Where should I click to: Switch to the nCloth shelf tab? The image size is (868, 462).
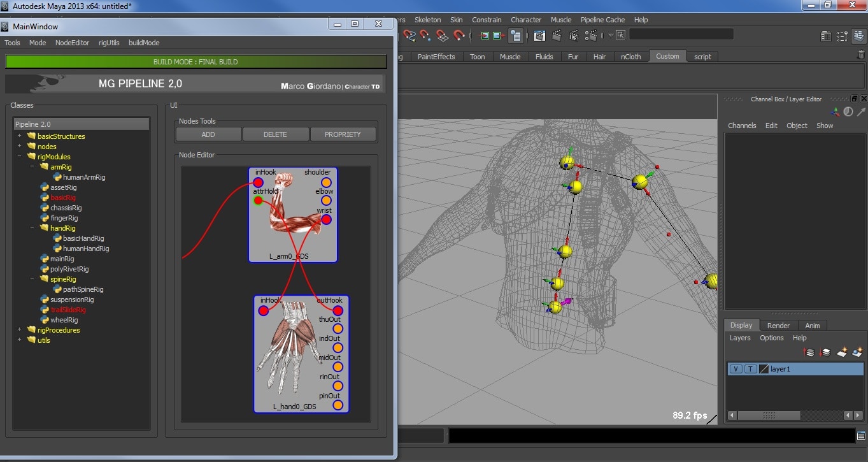point(630,57)
